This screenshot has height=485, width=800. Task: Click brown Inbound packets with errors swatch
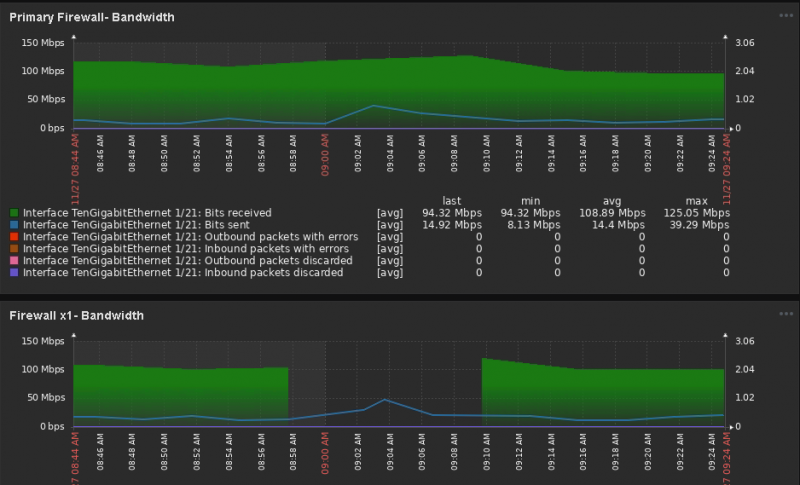(14, 249)
